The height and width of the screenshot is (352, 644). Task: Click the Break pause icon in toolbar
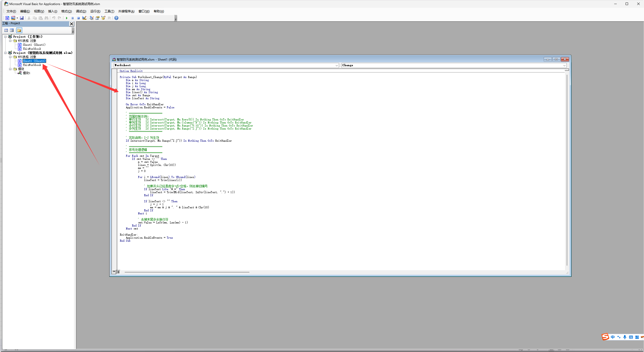pos(72,18)
